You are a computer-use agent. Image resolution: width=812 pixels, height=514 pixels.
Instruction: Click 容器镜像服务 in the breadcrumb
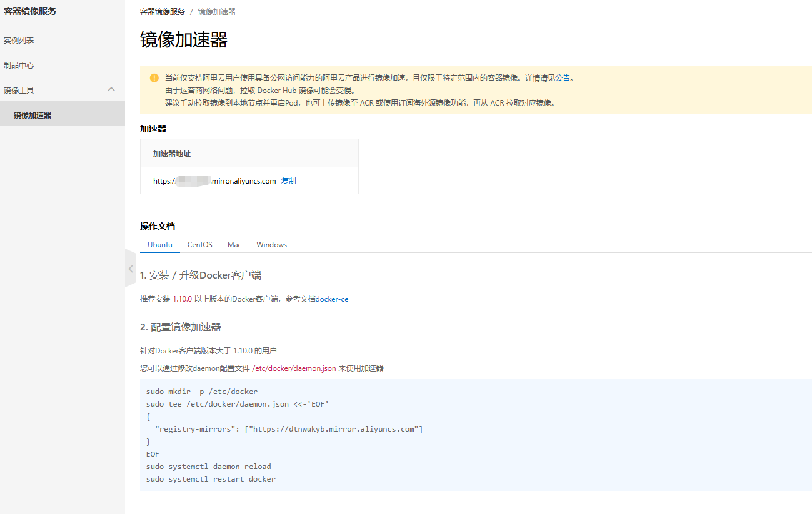[x=163, y=12]
